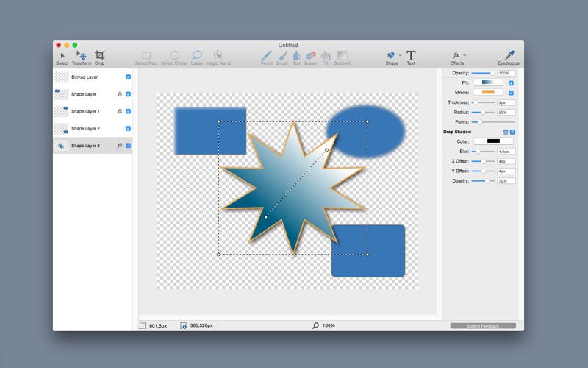
Task: Activate the Magic Wand tool
Action: [x=218, y=58]
